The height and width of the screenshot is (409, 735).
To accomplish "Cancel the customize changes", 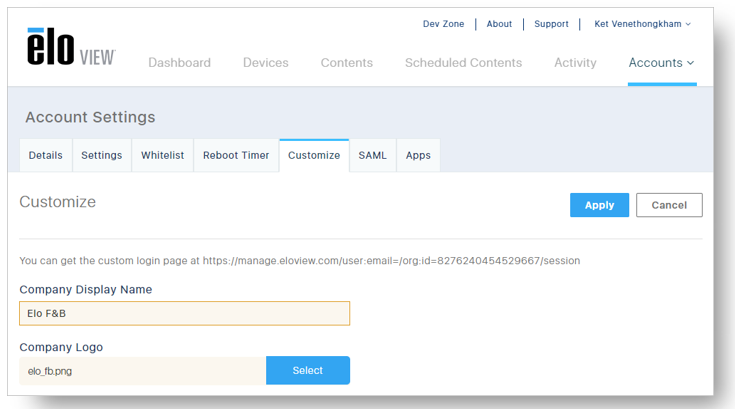I will 669,205.
